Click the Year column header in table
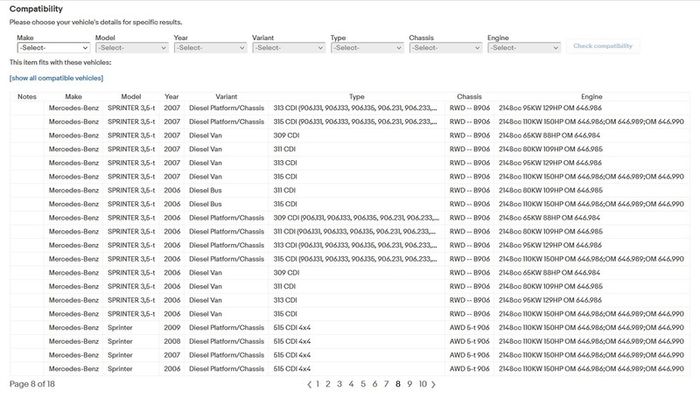The width and height of the screenshot is (700, 398). [x=171, y=96]
